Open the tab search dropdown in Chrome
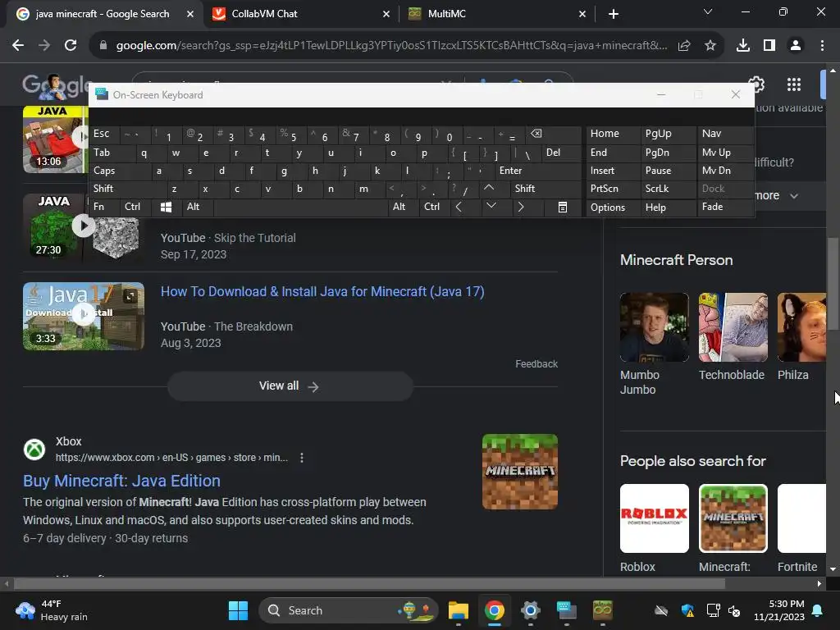This screenshot has height=630, width=840. coord(708,11)
